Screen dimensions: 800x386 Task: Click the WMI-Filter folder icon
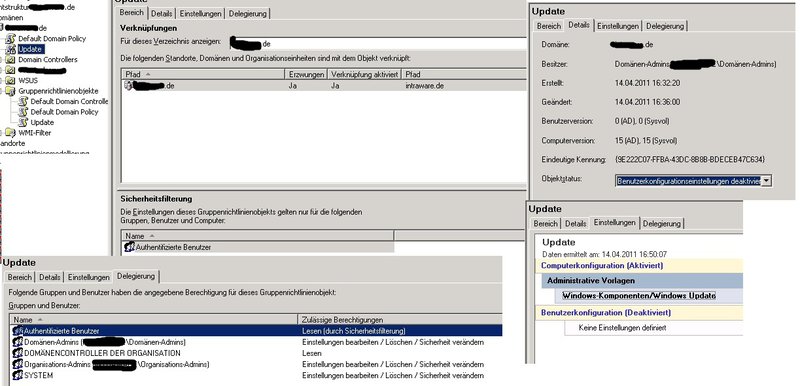tap(10, 133)
